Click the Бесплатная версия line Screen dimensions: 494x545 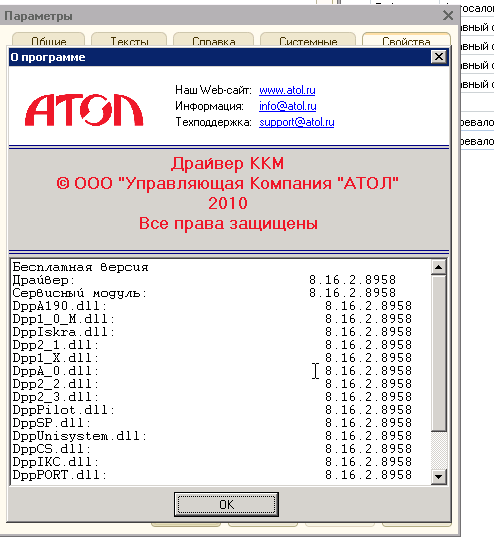click(x=80, y=267)
